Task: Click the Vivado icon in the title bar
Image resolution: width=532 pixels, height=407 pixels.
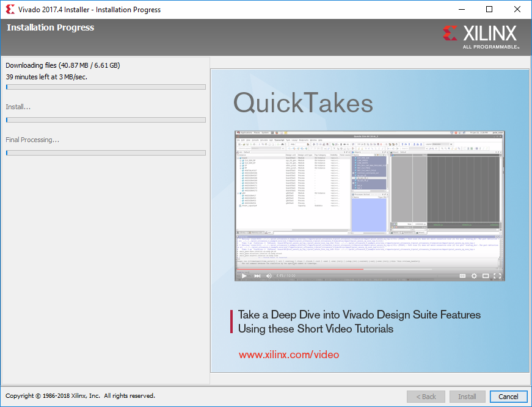Action: pos(10,10)
